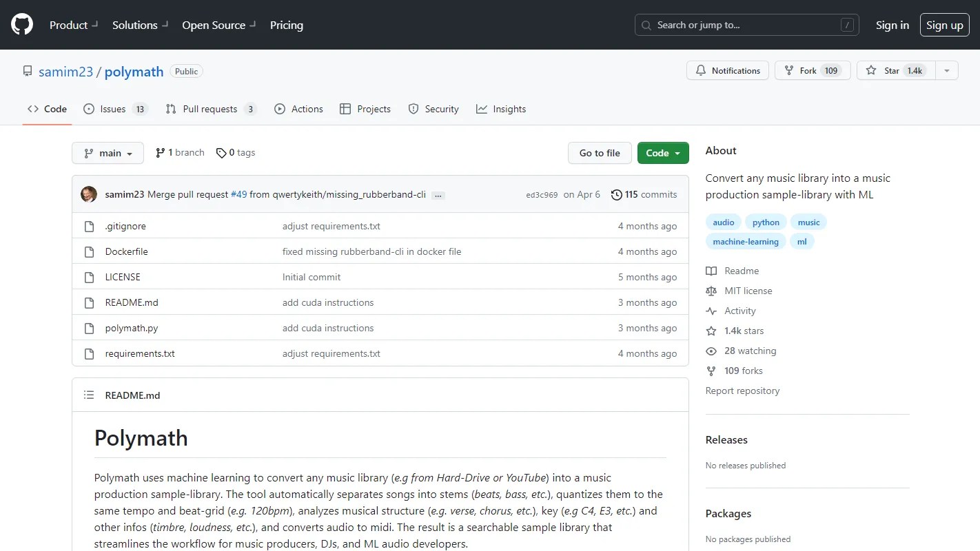Open the main branch selector dropdown

pos(108,153)
